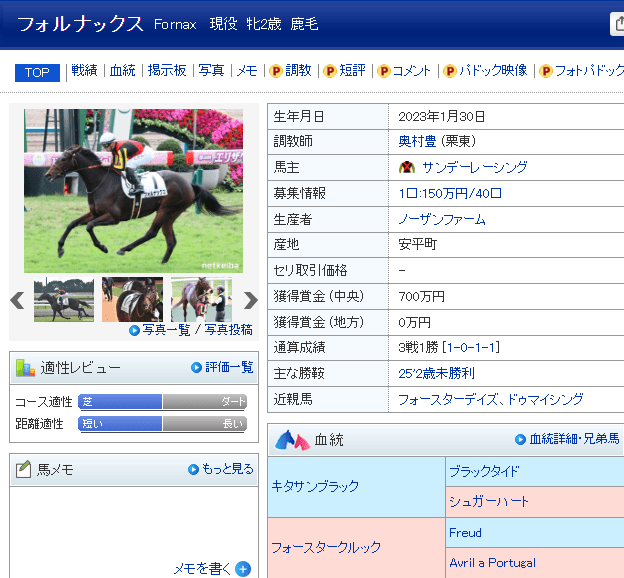Select the first thumbnail of horse racing

[64, 300]
